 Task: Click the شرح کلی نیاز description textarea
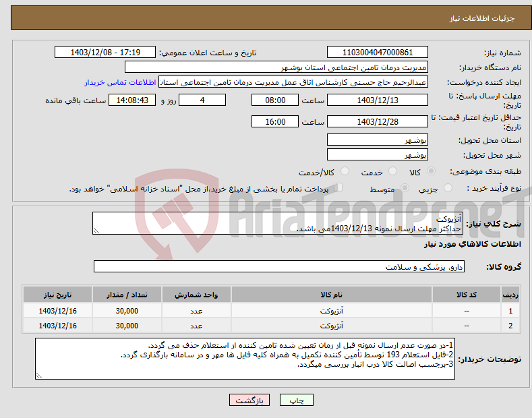pos(278,223)
